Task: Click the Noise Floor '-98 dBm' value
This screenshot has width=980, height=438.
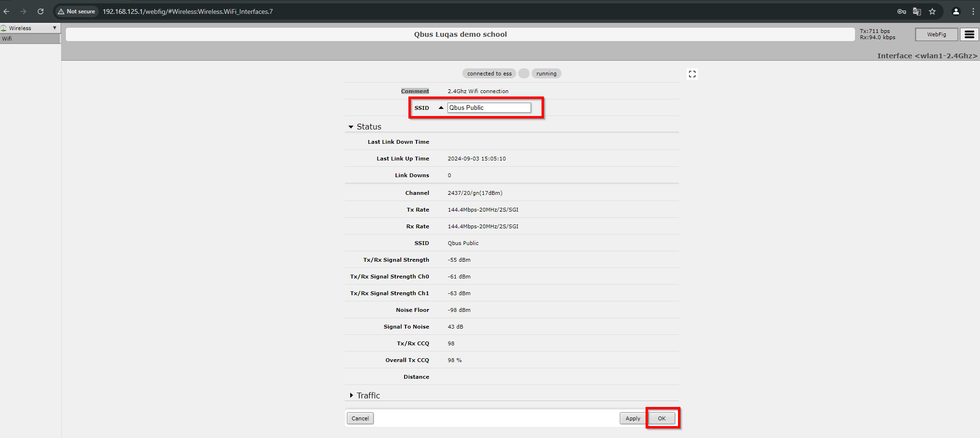Action: pos(459,310)
